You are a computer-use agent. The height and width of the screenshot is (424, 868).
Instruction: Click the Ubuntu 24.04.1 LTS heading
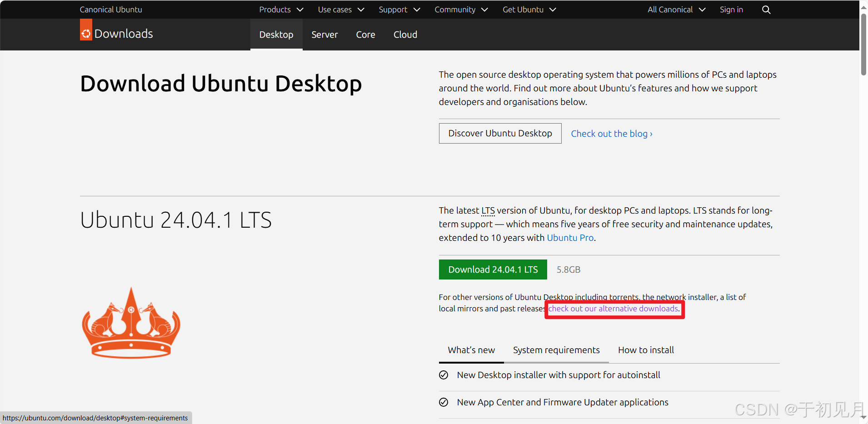(x=176, y=220)
